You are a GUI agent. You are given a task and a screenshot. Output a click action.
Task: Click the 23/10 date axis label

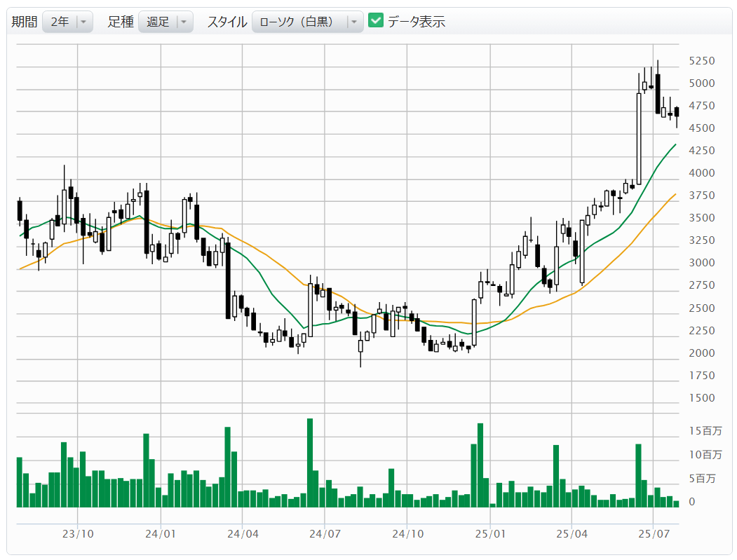point(78,533)
